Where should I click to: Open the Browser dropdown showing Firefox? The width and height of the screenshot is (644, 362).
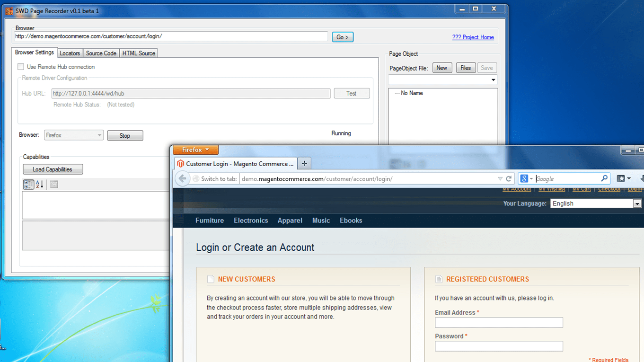74,135
